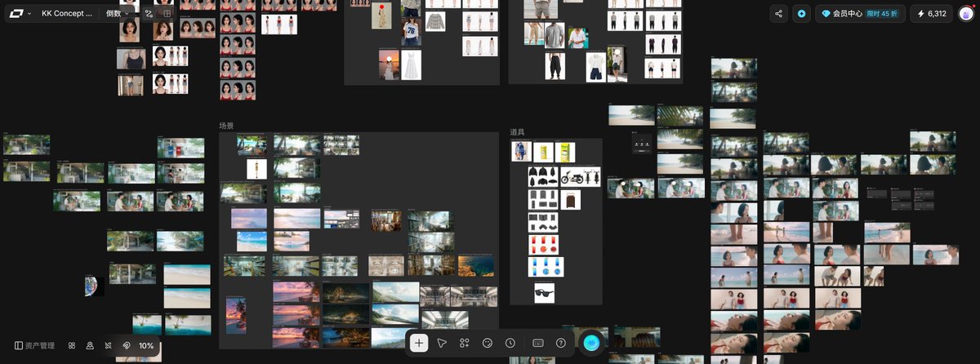Open the app logo main menu

point(20,13)
